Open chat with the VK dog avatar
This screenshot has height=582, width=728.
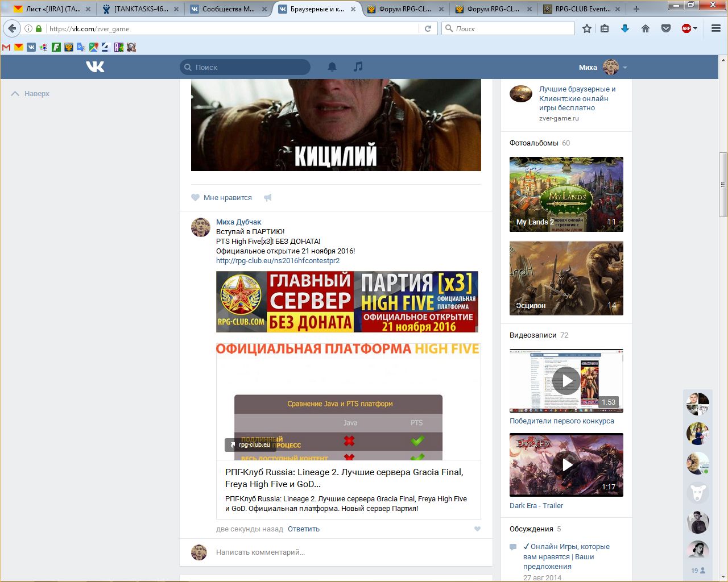(698, 492)
